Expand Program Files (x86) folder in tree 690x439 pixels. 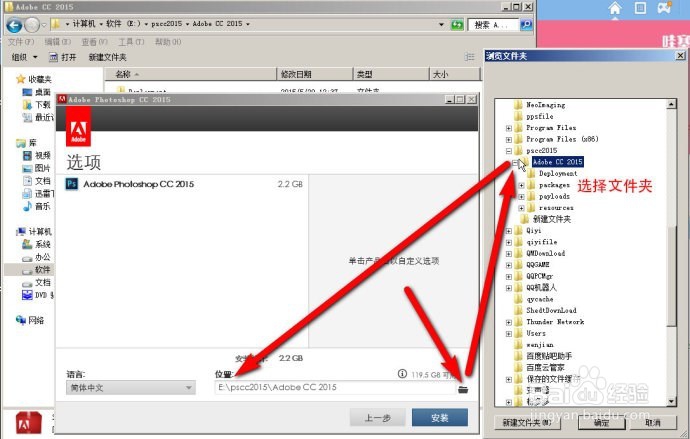pos(509,139)
